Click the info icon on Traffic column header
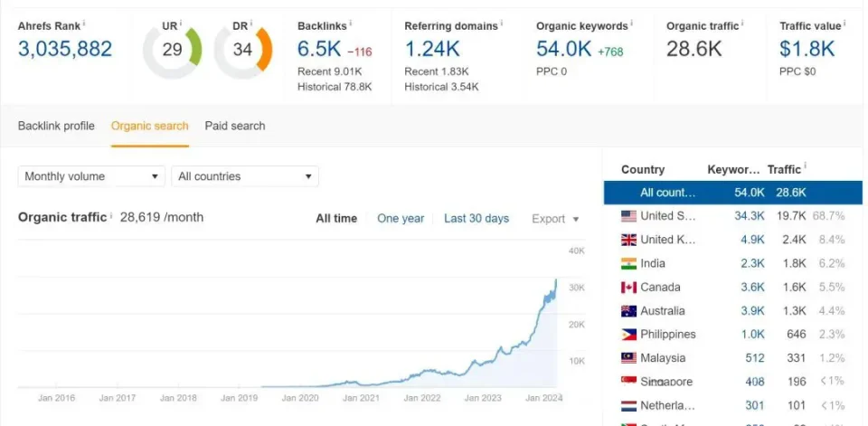 [805, 166]
